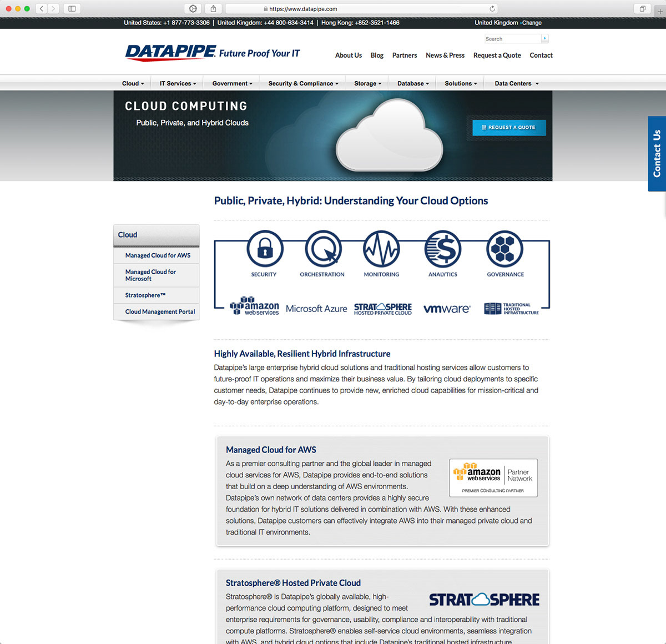This screenshot has width=666, height=644.
Task: Expand the Solutions dropdown menu
Action: click(461, 83)
